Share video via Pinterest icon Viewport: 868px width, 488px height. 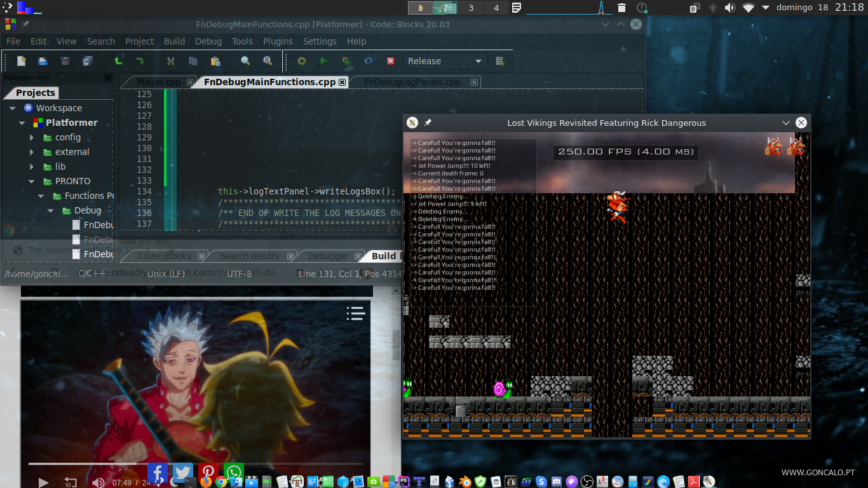[x=208, y=473]
